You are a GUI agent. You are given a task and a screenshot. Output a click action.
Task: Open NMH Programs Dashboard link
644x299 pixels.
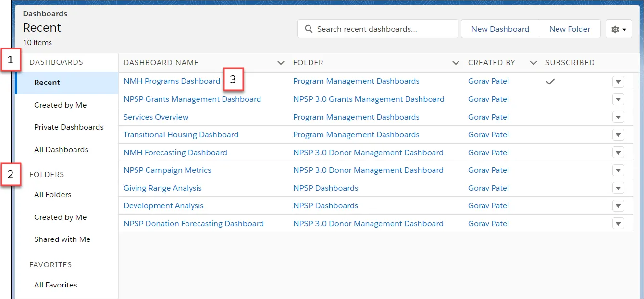click(172, 81)
